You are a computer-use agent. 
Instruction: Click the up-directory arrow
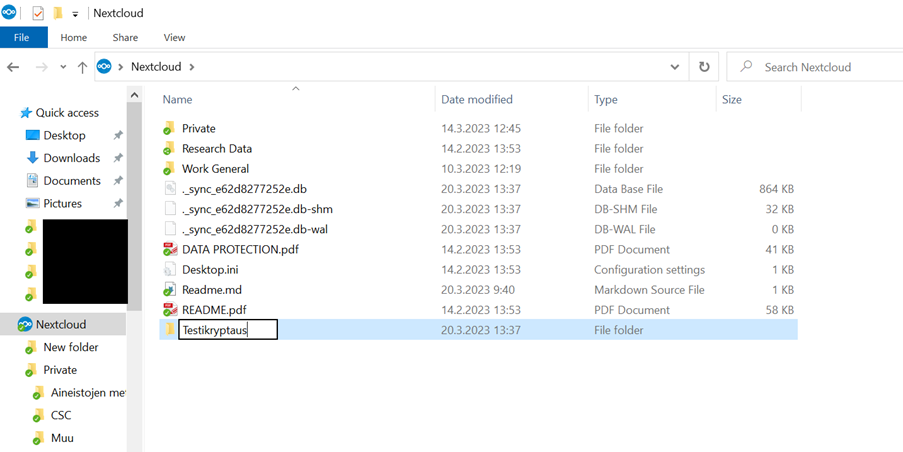(82, 67)
